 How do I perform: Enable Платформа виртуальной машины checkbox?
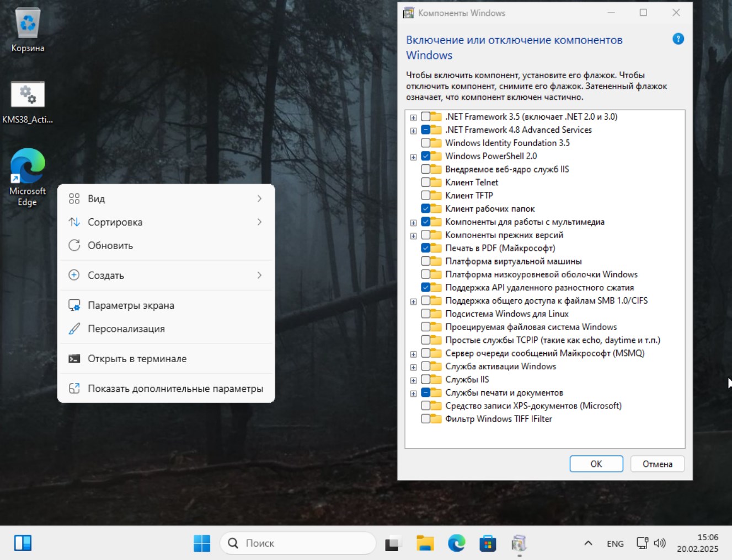[425, 261]
